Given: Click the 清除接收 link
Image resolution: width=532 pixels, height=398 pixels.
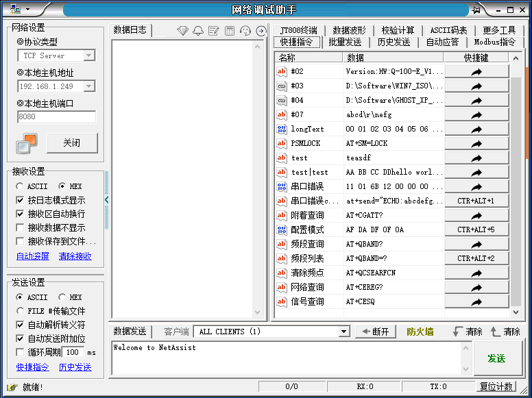Looking at the screenshot, I should click(75, 256).
